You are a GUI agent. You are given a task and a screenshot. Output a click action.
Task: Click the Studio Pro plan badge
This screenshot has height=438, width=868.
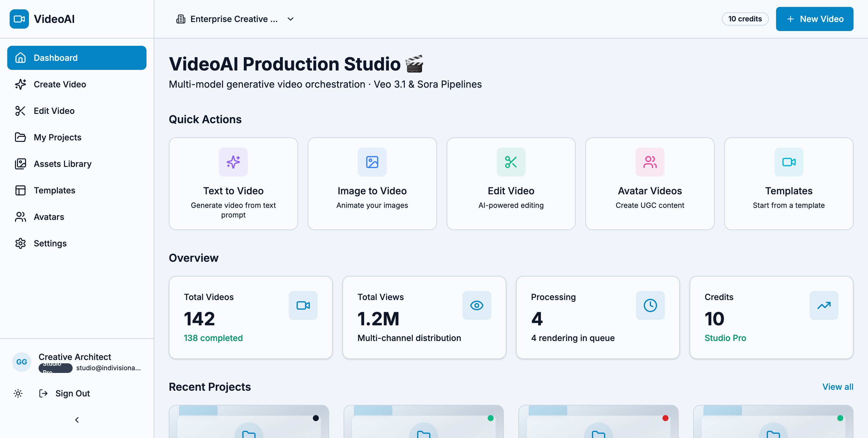(55, 368)
